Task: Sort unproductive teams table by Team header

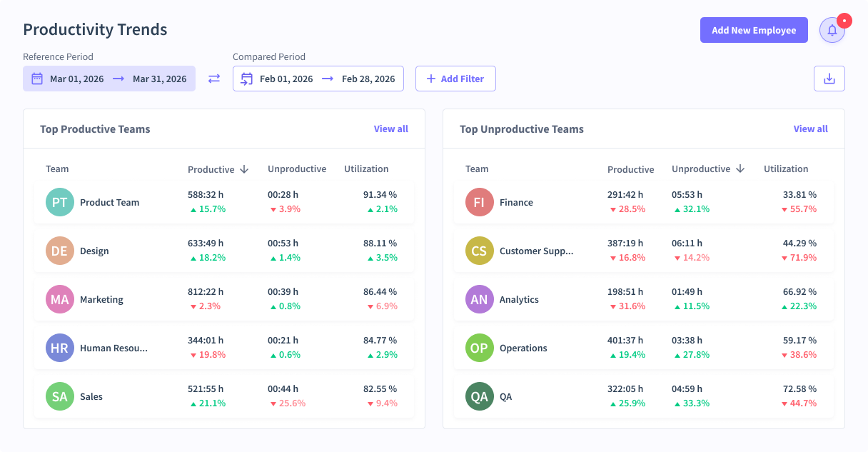Action: (x=477, y=169)
